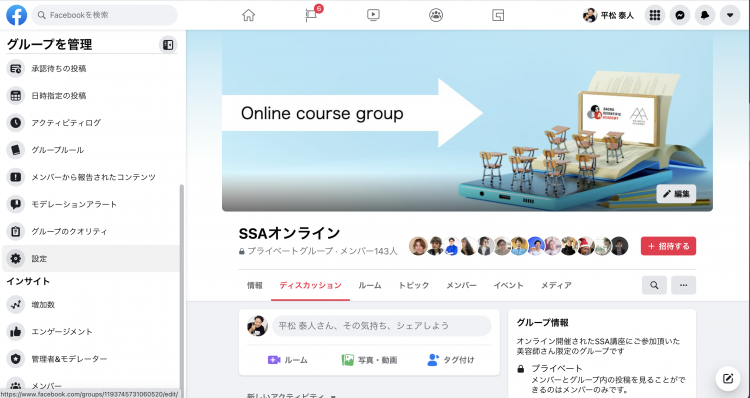Open 設定 in the sidebar
This screenshot has height=398, width=750.
91,259
